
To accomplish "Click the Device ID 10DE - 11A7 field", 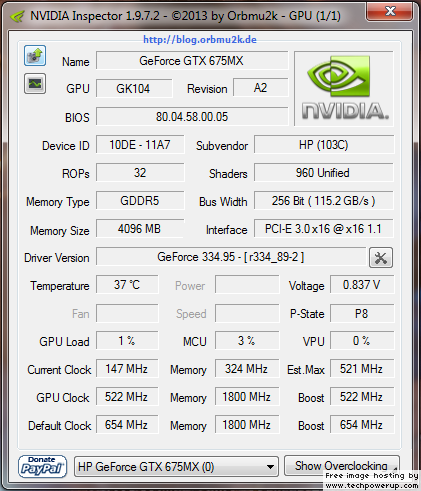I will point(140,145).
